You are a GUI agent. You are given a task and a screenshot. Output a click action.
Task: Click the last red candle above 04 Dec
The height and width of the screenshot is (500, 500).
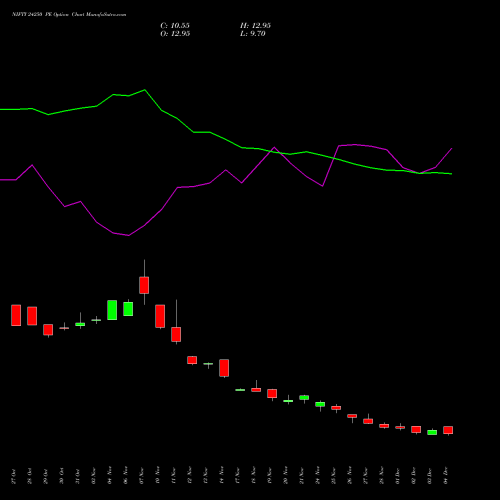pos(448,430)
